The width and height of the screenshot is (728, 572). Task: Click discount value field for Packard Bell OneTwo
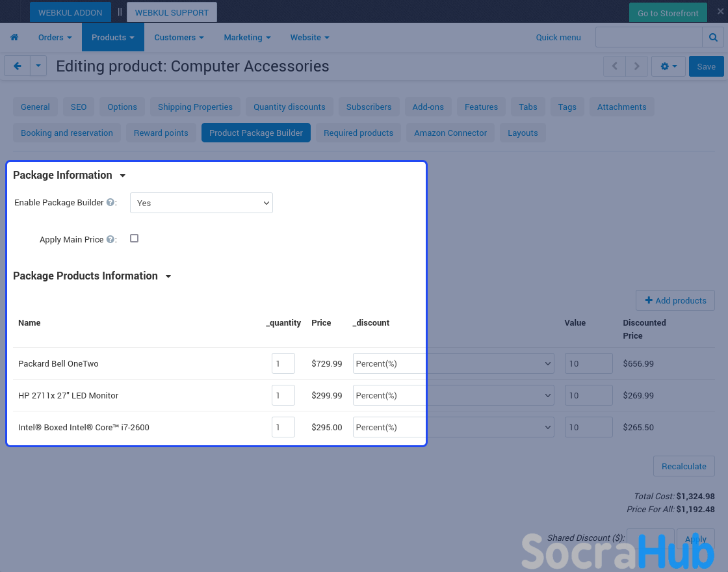[x=589, y=363]
